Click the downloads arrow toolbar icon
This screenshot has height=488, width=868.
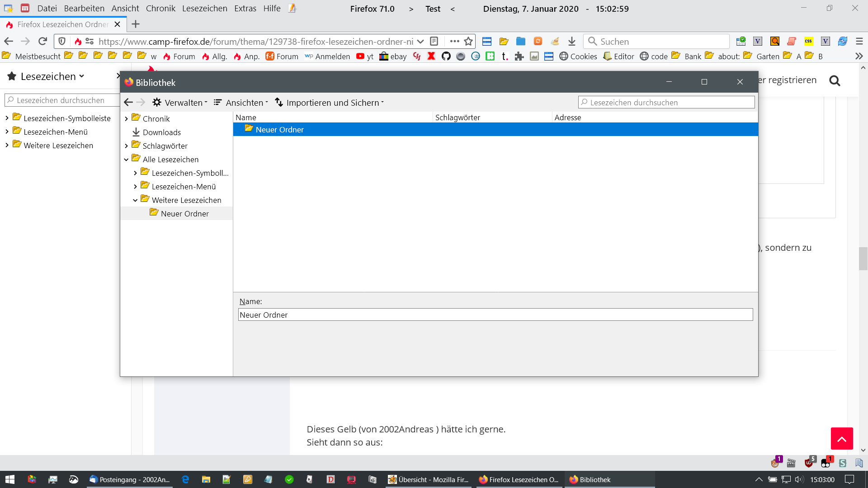[x=572, y=41]
